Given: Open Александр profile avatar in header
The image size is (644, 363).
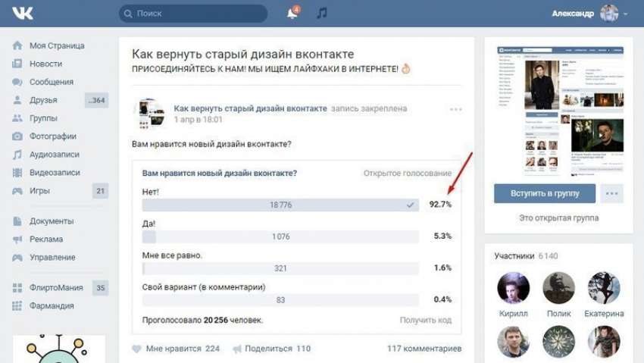Looking at the screenshot, I should [609, 14].
